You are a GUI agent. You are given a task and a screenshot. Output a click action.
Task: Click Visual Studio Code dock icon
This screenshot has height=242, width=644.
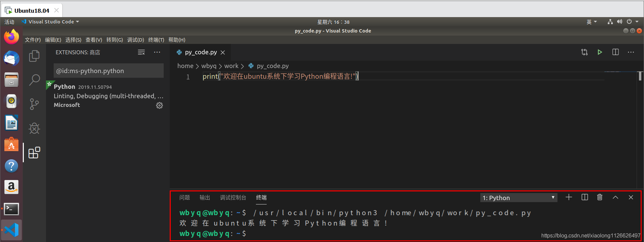11,230
